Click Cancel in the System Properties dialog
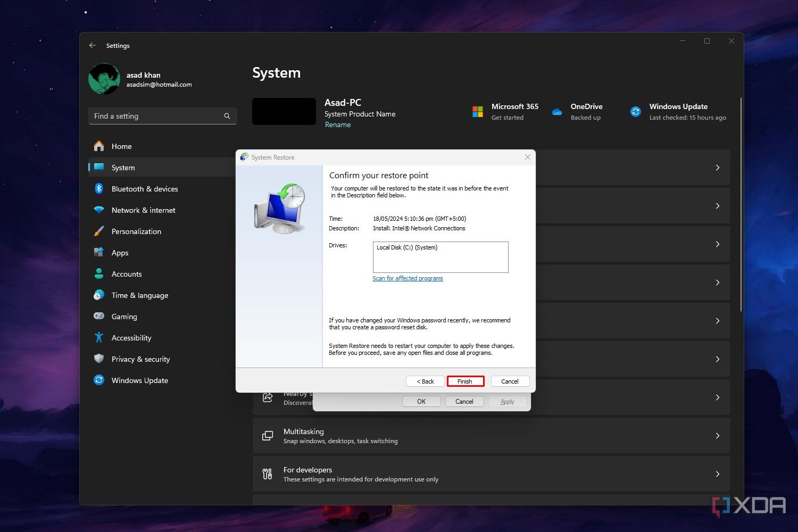Image resolution: width=798 pixels, height=532 pixels. [464, 401]
